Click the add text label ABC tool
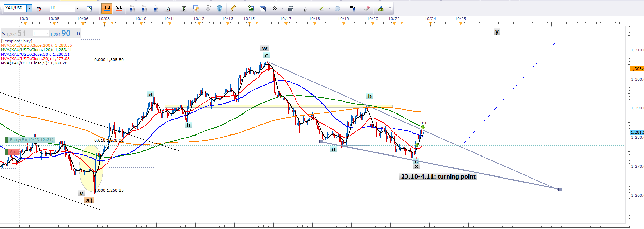The height and width of the screenshot is (229, 644). click(x=353, y=8)
